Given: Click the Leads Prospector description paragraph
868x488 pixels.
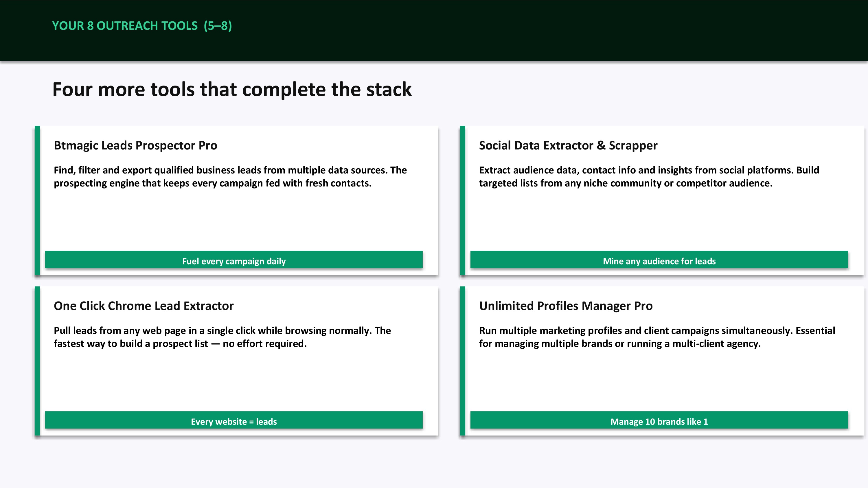Looking at the screenshot, I should [x=230, y=176].
